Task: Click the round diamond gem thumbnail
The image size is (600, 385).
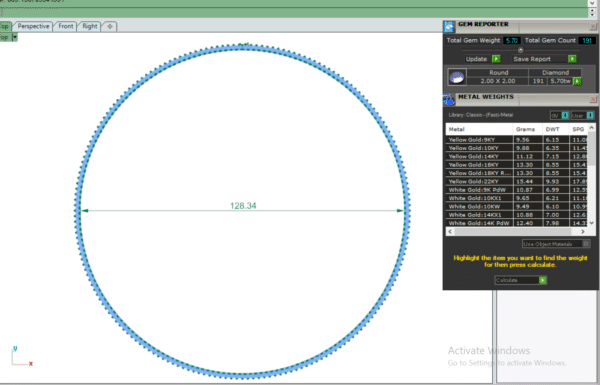Action: tap(457, 77)
